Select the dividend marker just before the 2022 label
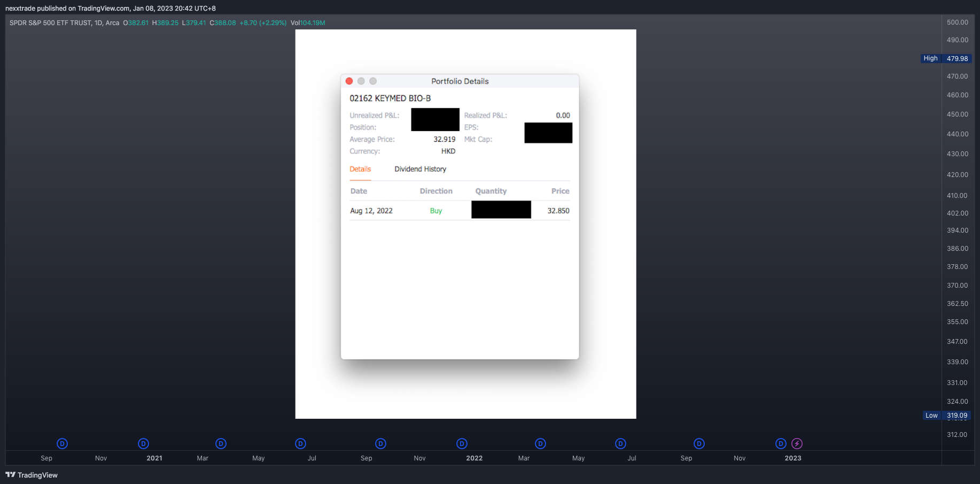 462,443
